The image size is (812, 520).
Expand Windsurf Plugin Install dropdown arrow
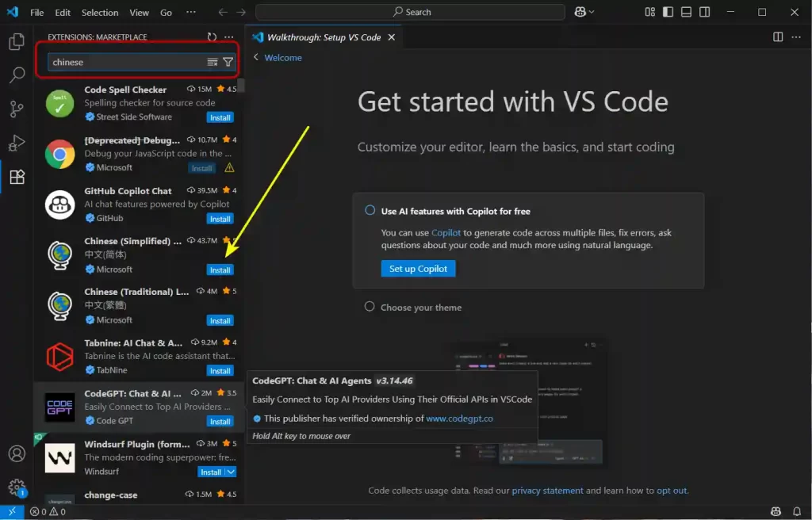point(231,472)
